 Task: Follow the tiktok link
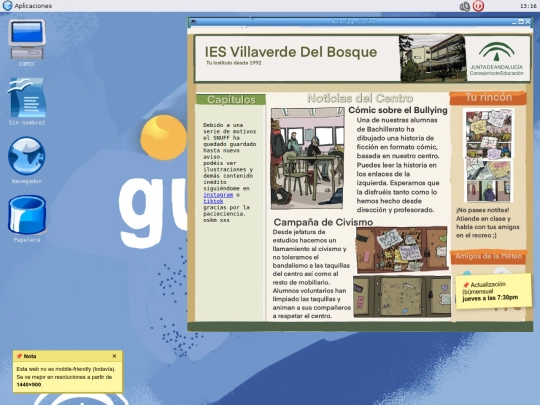click(x=213, y=201)
